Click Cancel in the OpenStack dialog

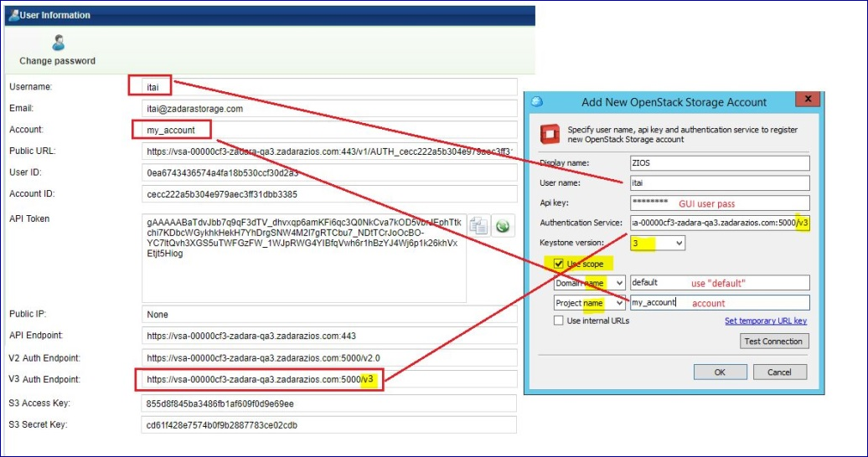point(779,372)
